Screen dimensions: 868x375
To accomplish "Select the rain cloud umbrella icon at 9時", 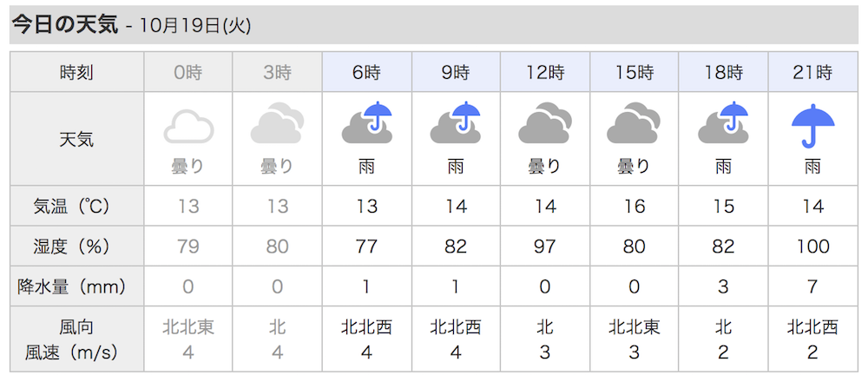I will click(456, 122).
